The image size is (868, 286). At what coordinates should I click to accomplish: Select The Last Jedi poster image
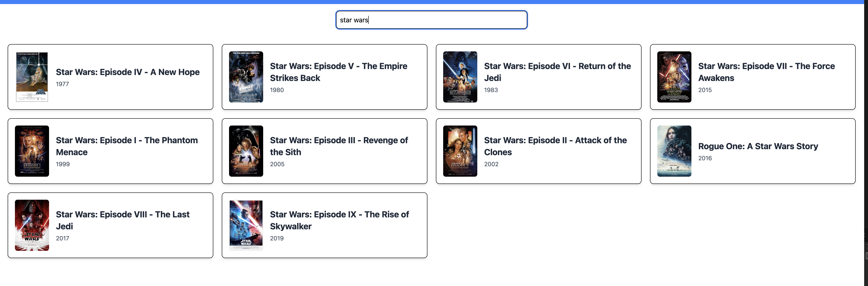tap(32, 225)
